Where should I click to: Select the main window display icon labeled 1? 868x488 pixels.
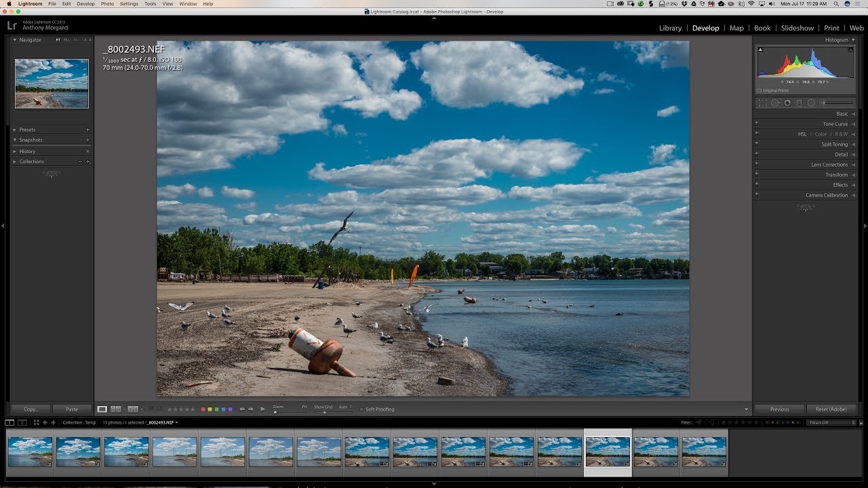[10, 422]
